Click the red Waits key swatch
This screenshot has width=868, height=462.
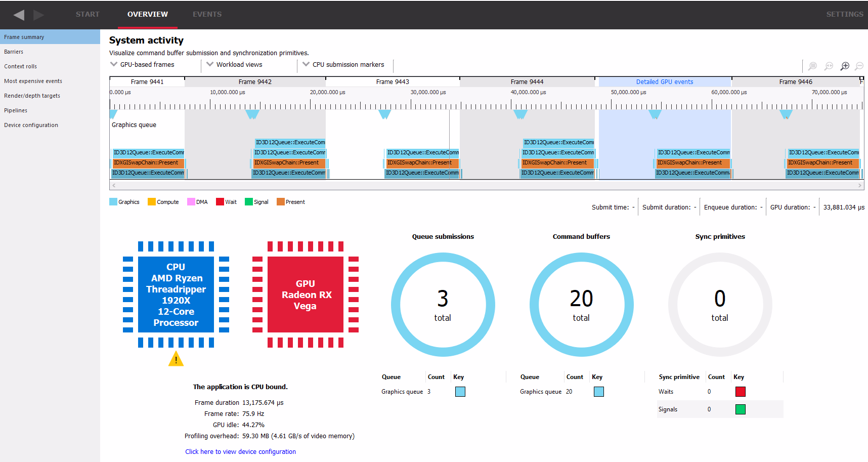[x=740, y=392]
